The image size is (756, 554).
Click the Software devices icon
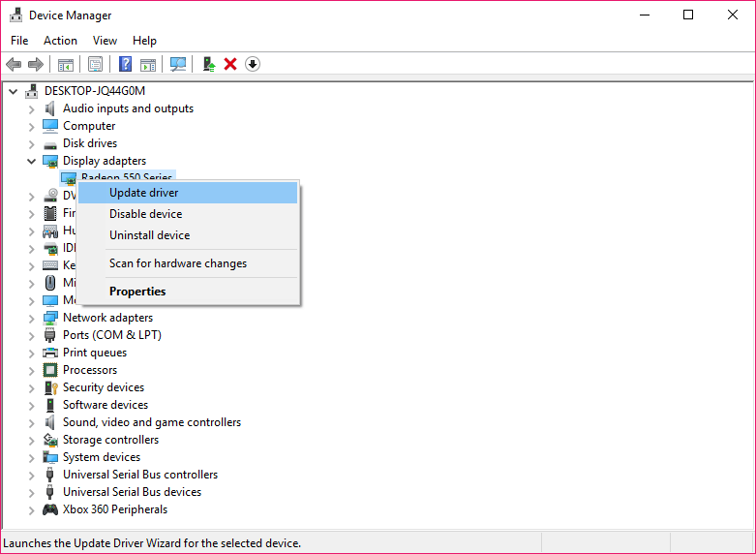[50, 405]
